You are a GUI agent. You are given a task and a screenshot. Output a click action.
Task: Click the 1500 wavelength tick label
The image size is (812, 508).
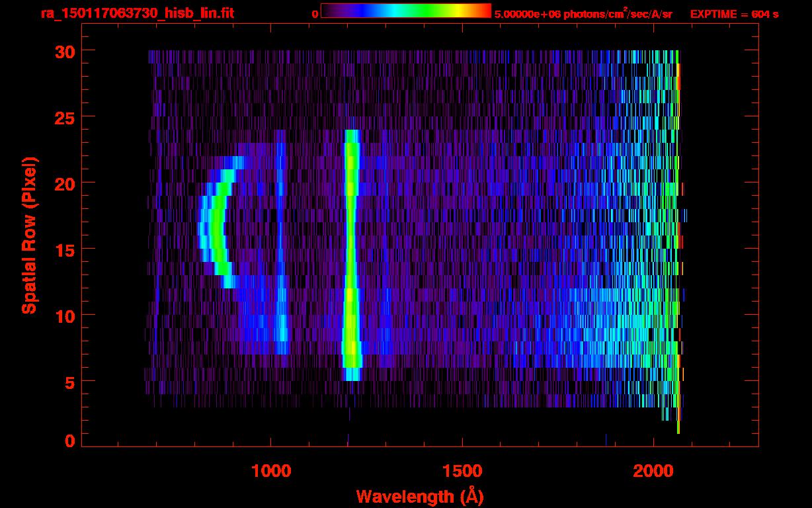pos(462,471)
